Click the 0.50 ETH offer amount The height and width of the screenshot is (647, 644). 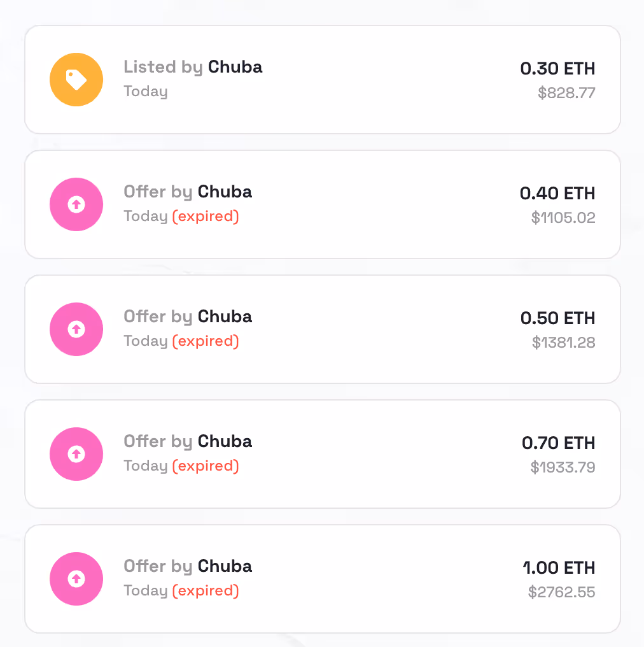point(557,318)
